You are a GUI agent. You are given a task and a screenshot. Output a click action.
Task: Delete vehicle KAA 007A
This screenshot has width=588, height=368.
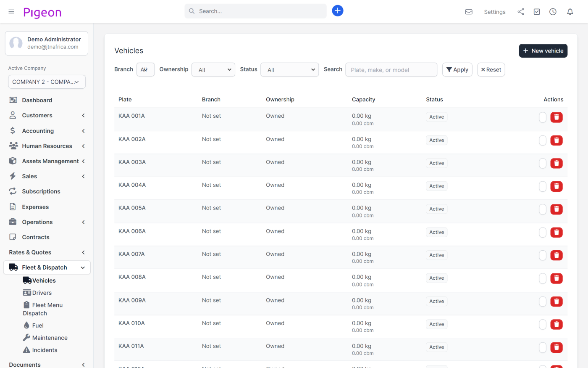(x=556, y=255)
